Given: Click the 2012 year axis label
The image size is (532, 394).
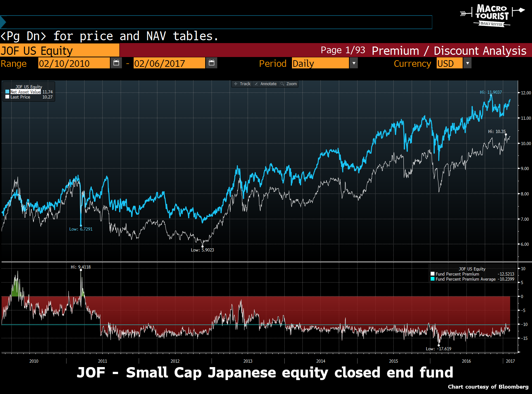Looking at the screenshot, I should [x=175, y=361].
